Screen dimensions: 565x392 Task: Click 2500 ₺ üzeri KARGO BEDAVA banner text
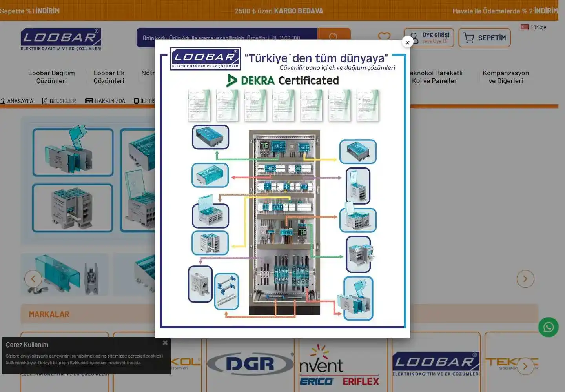(279, 11)
